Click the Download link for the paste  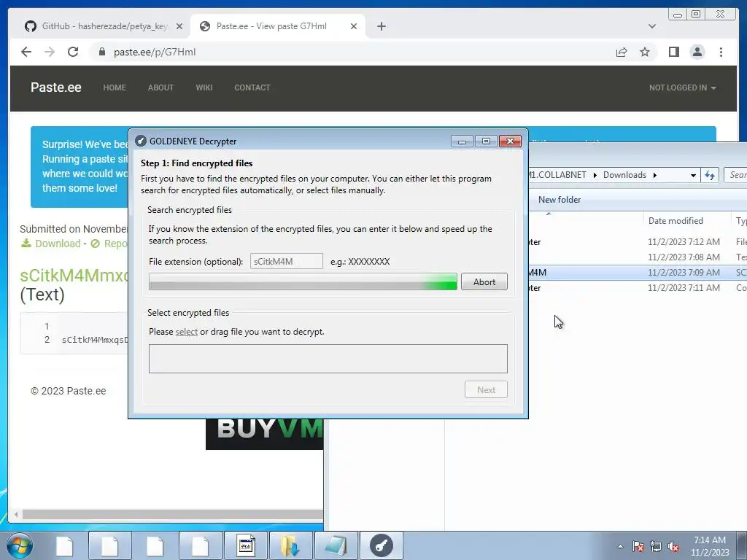point(51,244)
